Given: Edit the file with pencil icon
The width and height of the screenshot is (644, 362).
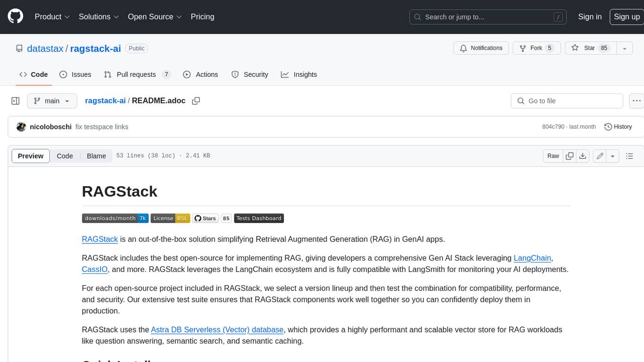Looking at the screenshot, I should point(600,156).
